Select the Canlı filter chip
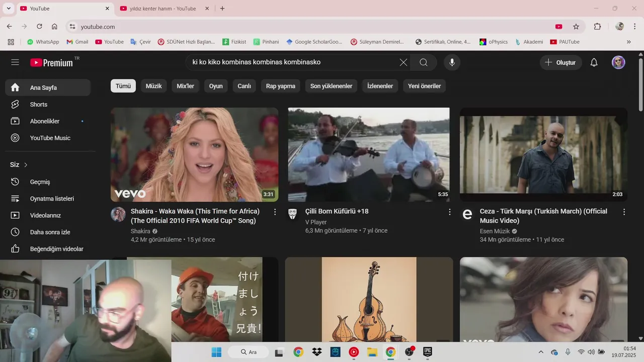This screenshot has height=362, width=644. click(x=244, y=86)
